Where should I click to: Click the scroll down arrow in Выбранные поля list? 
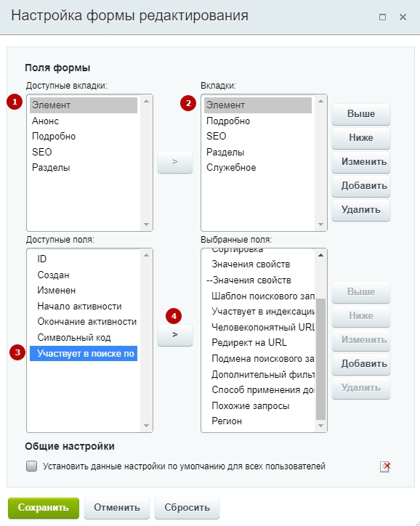pyautogui.click(x=320, y=426)
